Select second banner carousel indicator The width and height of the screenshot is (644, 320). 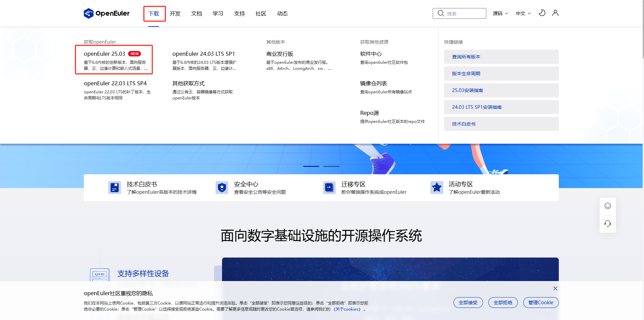tap(331, 166)
